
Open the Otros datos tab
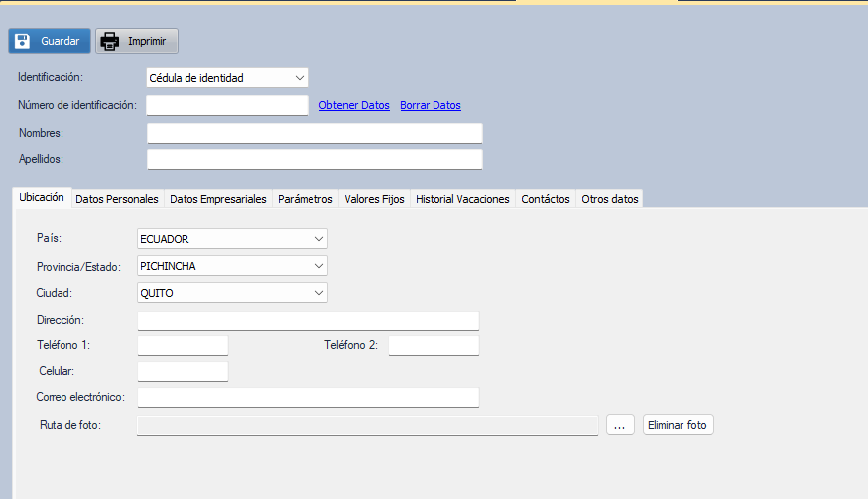coord(610,199)
